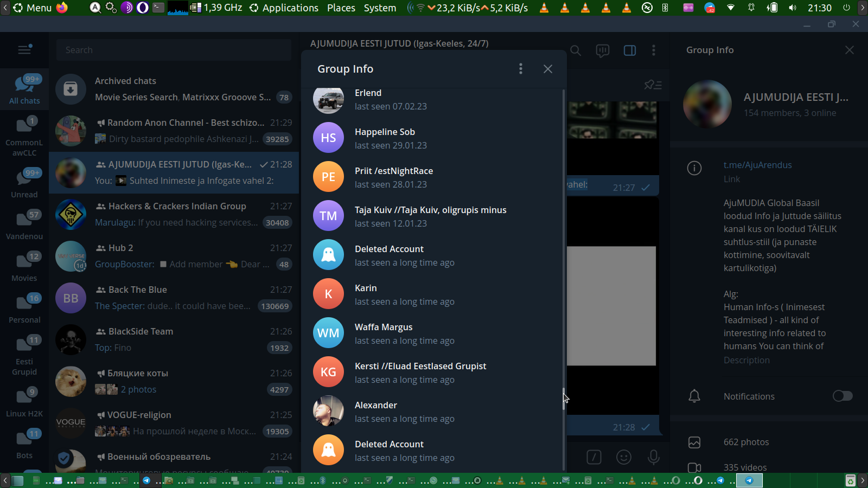Open member Erlend's profile
This screenshot has width=868, height=488.
[432, 100]
